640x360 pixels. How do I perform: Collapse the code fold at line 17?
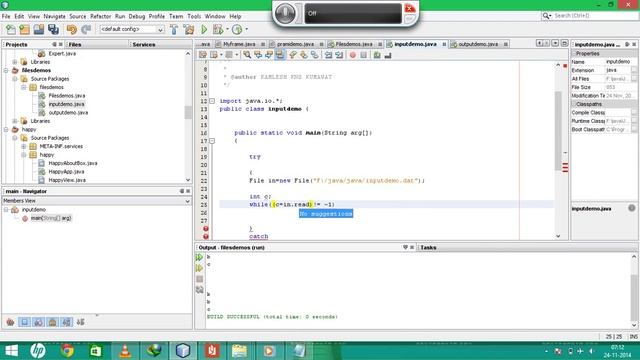[212, 141]
